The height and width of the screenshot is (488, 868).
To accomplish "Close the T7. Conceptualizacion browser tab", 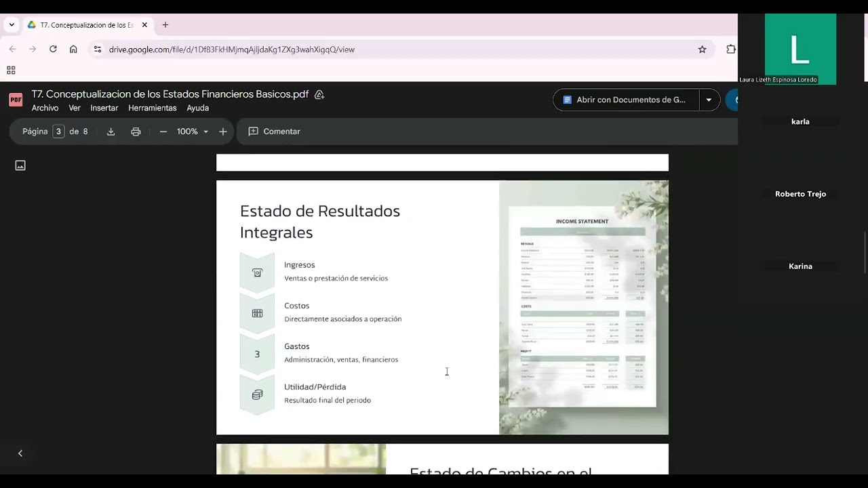I will (144, 25).
